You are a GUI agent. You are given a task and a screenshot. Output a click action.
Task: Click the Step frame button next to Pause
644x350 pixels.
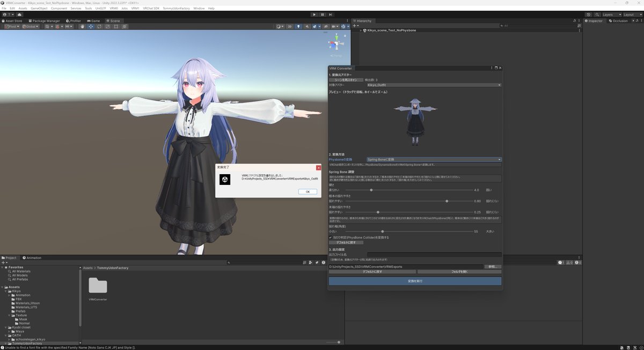(330, 14)
